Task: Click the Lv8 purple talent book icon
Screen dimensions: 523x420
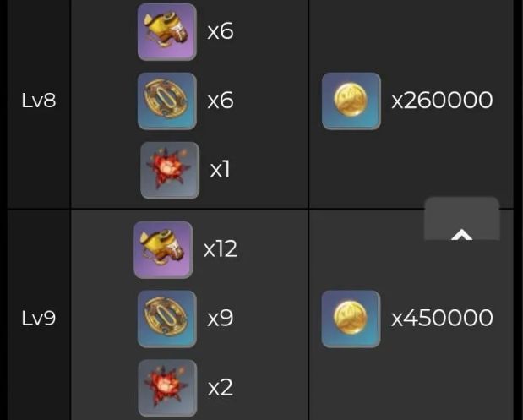Action: [x=166, y=32]
